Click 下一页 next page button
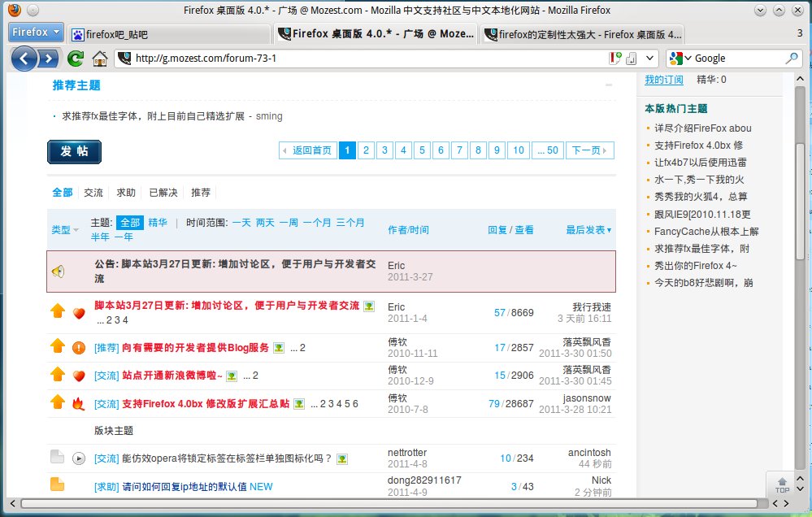Image resolution: width=812 pixels, height=517 pixels. coord(590,150)
